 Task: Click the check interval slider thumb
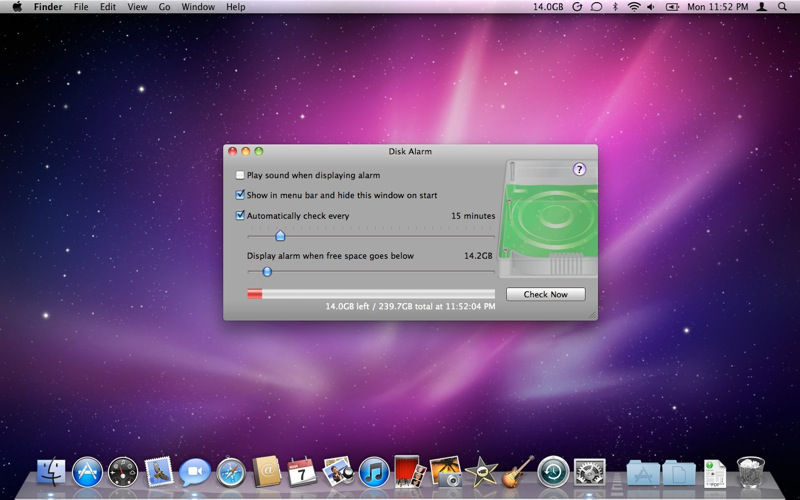tap(280, 236)
